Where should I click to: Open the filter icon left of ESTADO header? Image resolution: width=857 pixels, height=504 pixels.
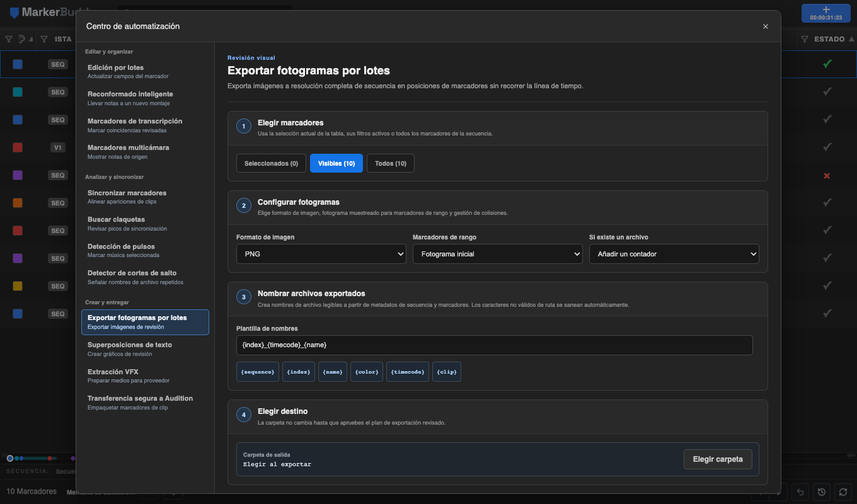(805, 39)
